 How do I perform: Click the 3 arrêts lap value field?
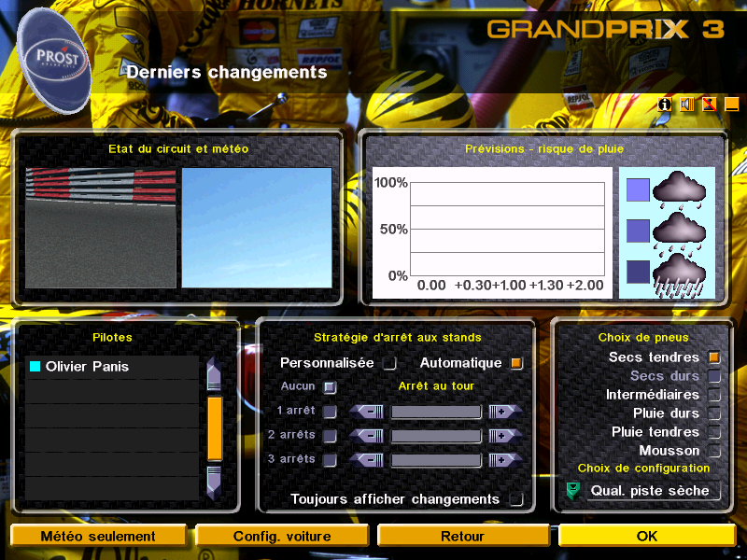click(x=436, y=459)
